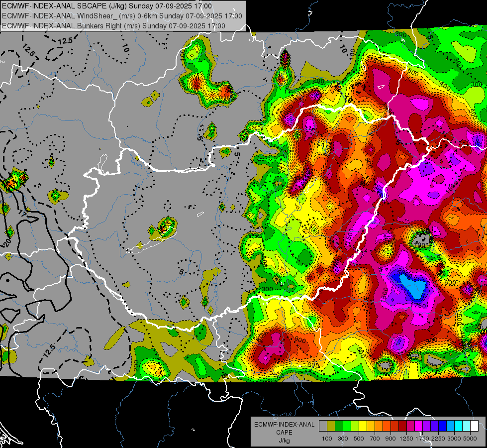Click the Bunkers Right (m/s) title line

113,26
